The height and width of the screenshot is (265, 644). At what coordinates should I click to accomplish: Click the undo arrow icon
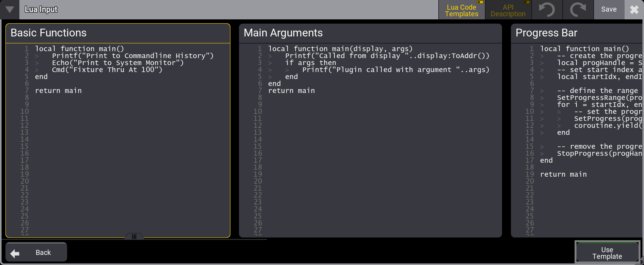coord(547,10)
